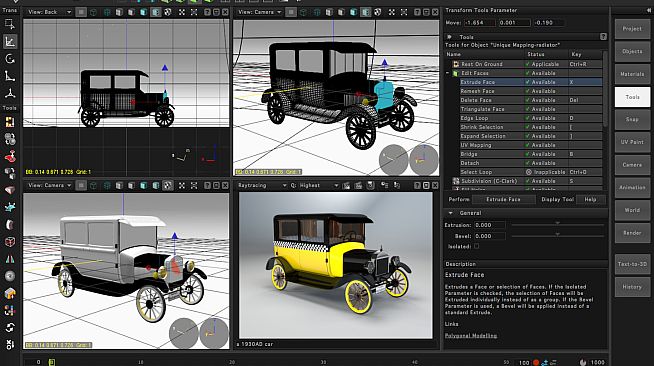Select the Delete Face row
Screen dimensions: 654x366
coord(531,100)
